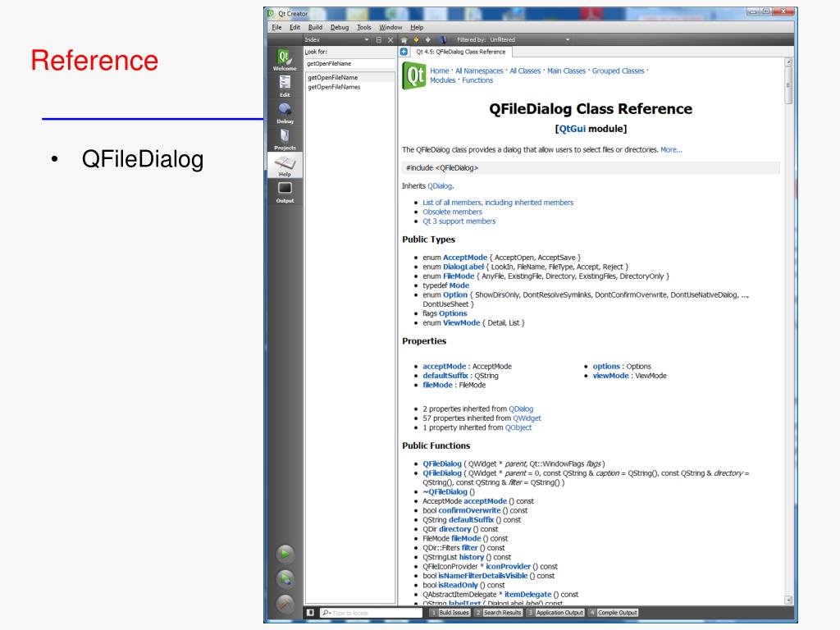Open the Window menu
The width and height of the screenshot is (840, 630).
click(390, 27)
